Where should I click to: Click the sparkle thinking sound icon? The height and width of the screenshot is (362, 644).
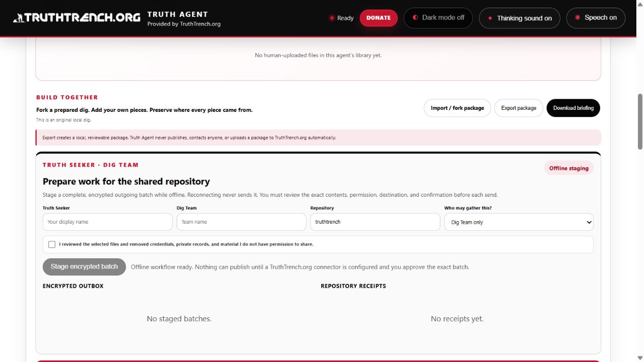point(490,18)
